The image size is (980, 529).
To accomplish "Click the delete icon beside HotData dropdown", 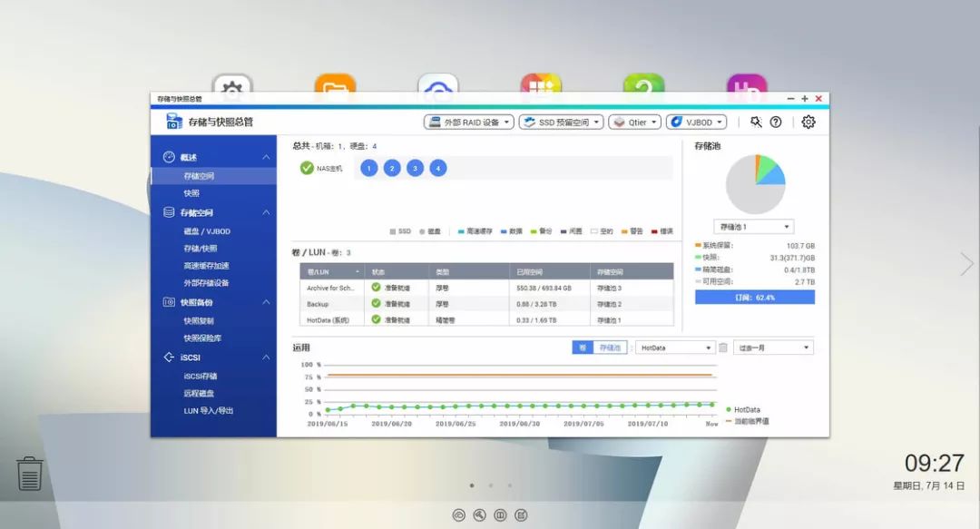I will pyautogui.click(x=723, y=348).
